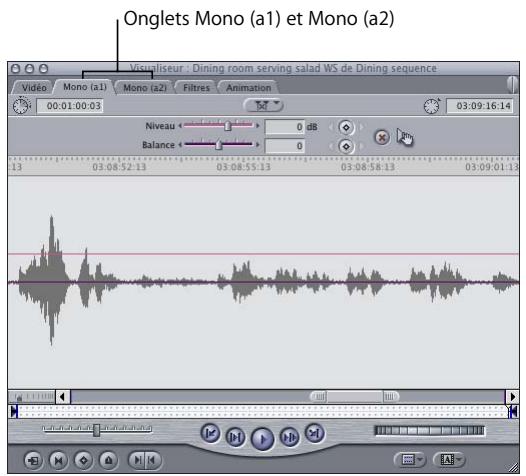Click the current timecode clock icon at right

[432, 106]
